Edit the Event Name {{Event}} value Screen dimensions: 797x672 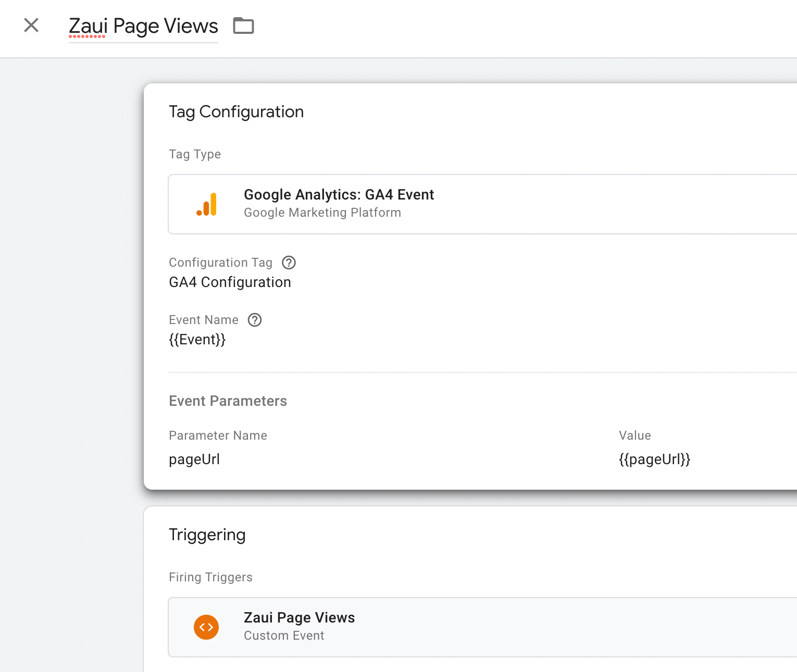pyautogui.click(x=197, y=339)
